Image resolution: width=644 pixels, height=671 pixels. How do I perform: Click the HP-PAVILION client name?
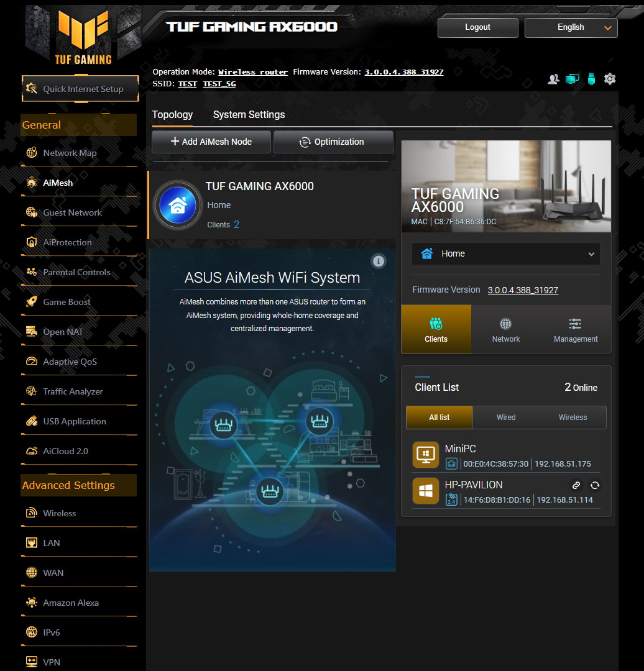[474, 485]
